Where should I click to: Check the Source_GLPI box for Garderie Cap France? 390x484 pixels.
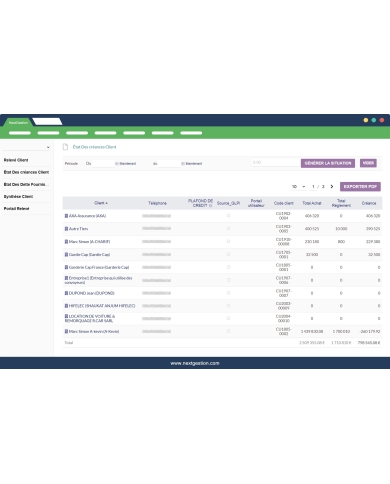click(x=228, y=267)
